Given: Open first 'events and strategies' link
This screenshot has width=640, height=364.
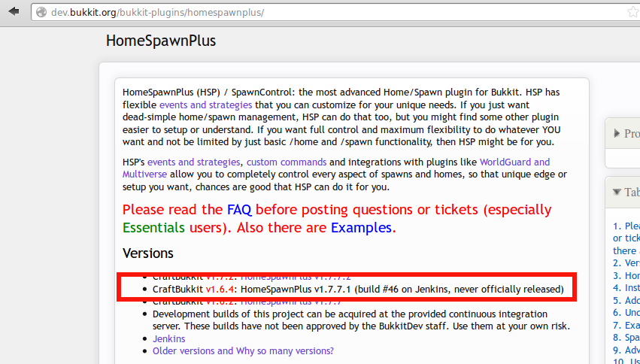Looking at the screenshot, I should tap(206, 105).
